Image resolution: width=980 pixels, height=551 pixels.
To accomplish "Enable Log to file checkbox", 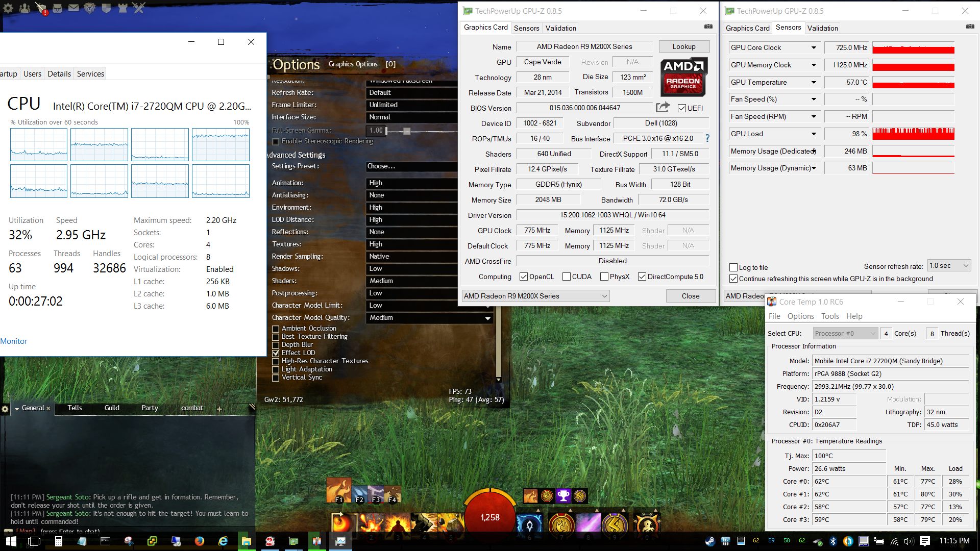I will tap(733, 267).
